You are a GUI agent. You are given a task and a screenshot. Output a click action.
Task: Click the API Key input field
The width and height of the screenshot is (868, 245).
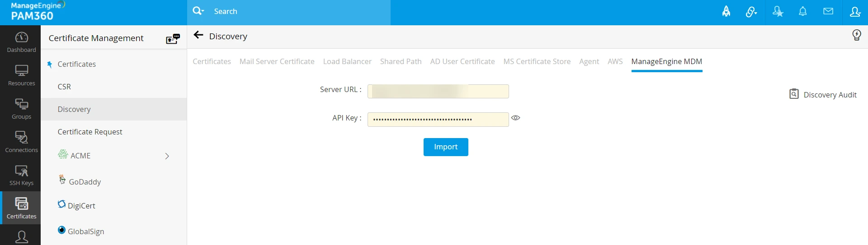[x=438, y=120]
